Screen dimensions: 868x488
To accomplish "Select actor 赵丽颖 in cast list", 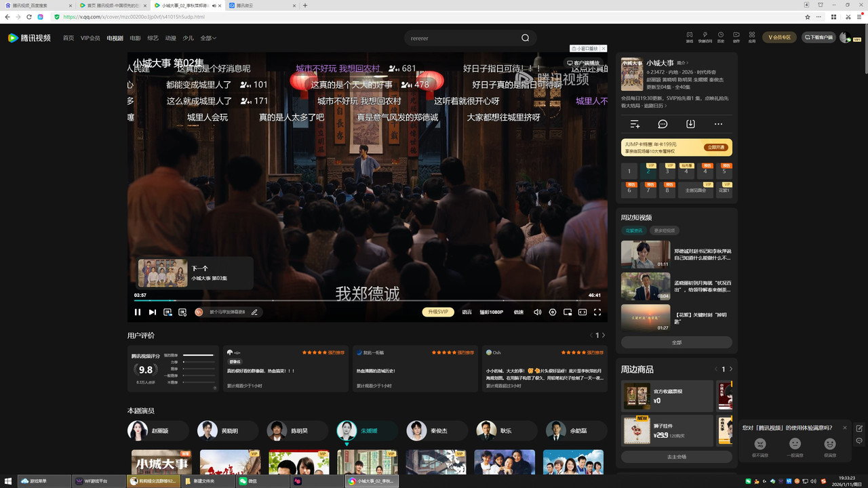I will click(158, 430).
